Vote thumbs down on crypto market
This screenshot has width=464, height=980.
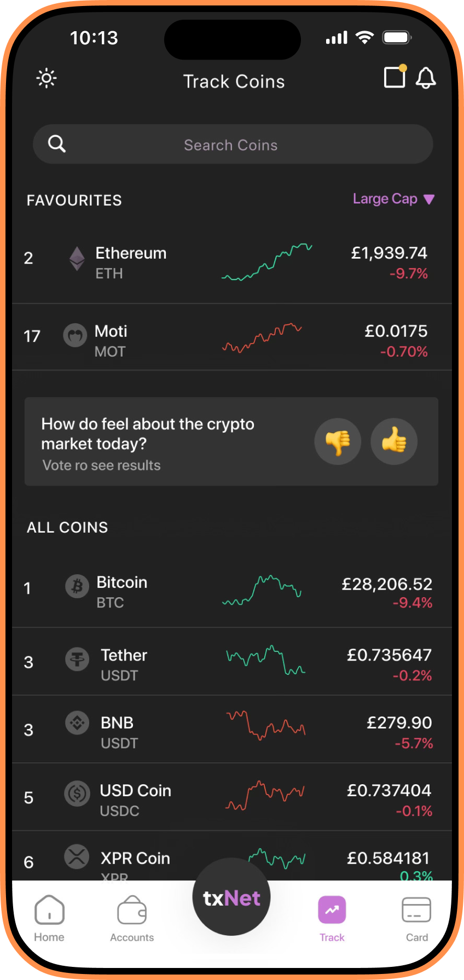pyautogui.click(x=338, y=441)
